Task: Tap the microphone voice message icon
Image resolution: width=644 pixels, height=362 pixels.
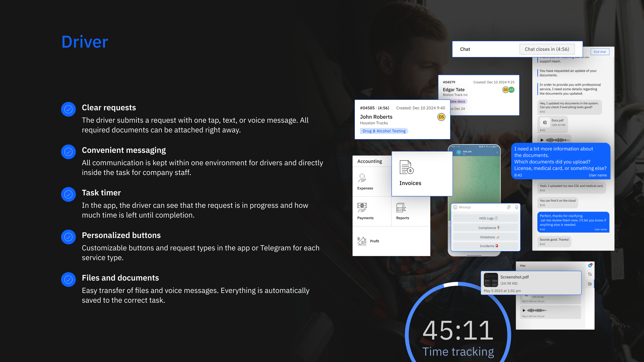Action: (x=517, y=207)
